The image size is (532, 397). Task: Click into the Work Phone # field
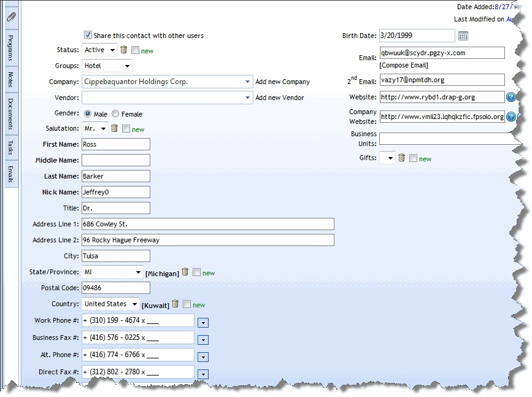point(138,320)
